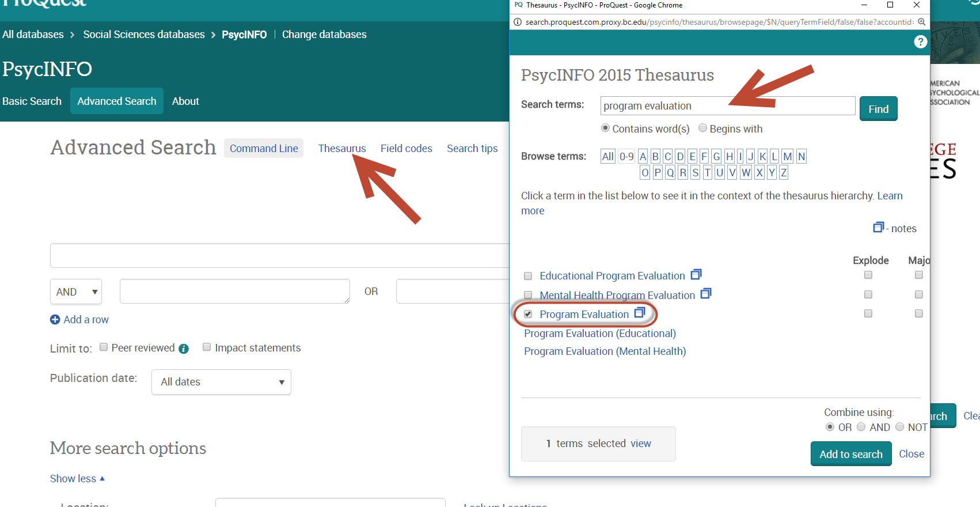The width and height of the screenshot is (980, 507).
Task: Check the Educational Program Evaluation checkbox
Action: point(528,276)
